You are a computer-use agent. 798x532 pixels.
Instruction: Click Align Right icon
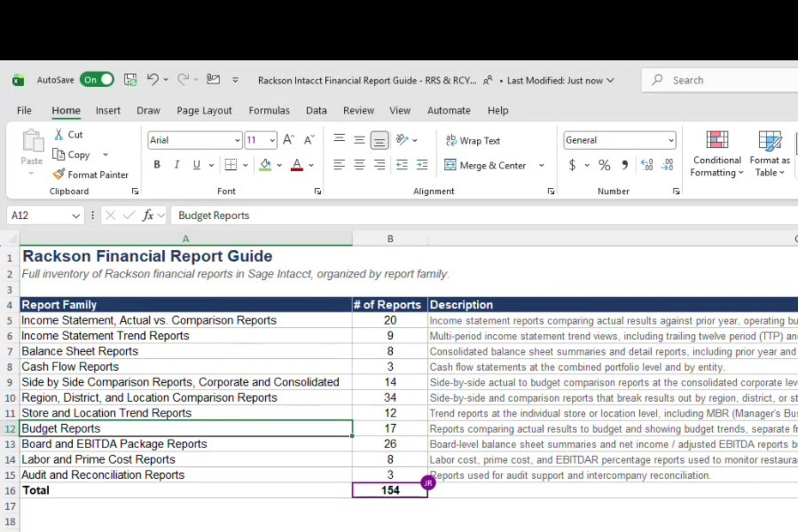coord(379,165)
